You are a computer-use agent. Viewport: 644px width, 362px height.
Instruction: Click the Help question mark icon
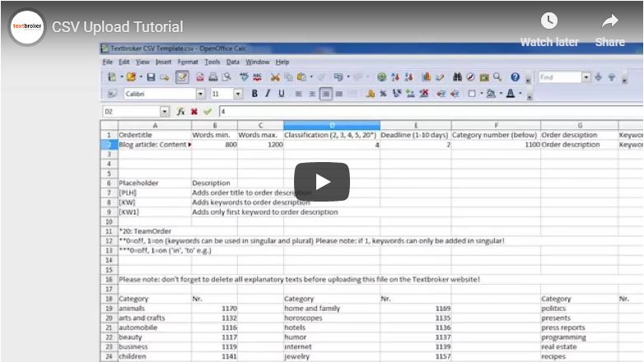(515, 77)
